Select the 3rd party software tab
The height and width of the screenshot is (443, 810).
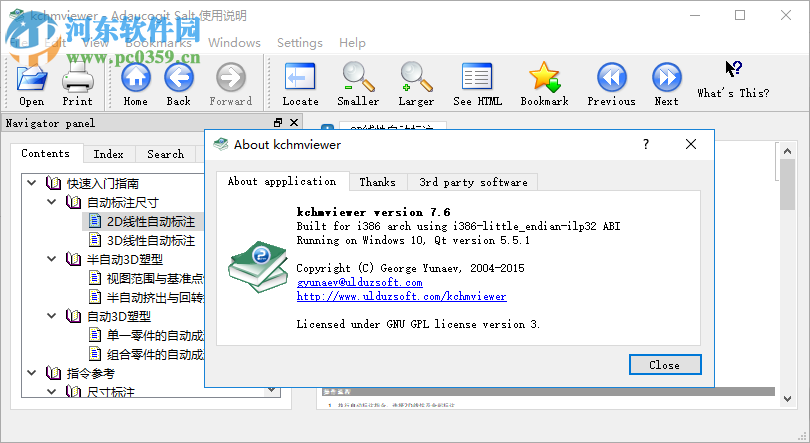coord(473,182)
